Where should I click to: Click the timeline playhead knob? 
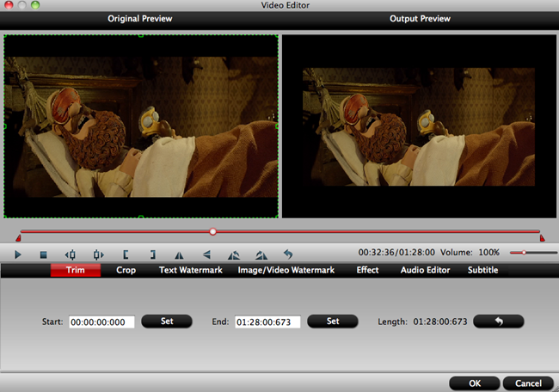coord(212,231)
